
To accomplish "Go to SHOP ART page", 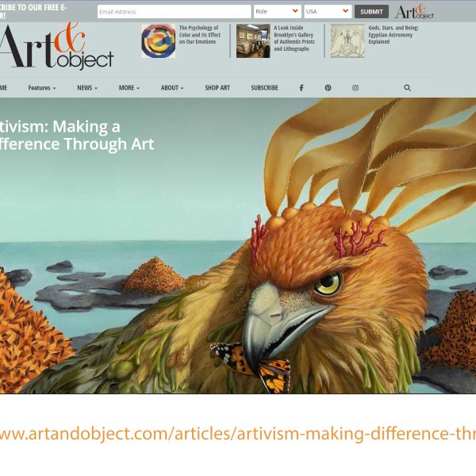I will tap(217, 88).
